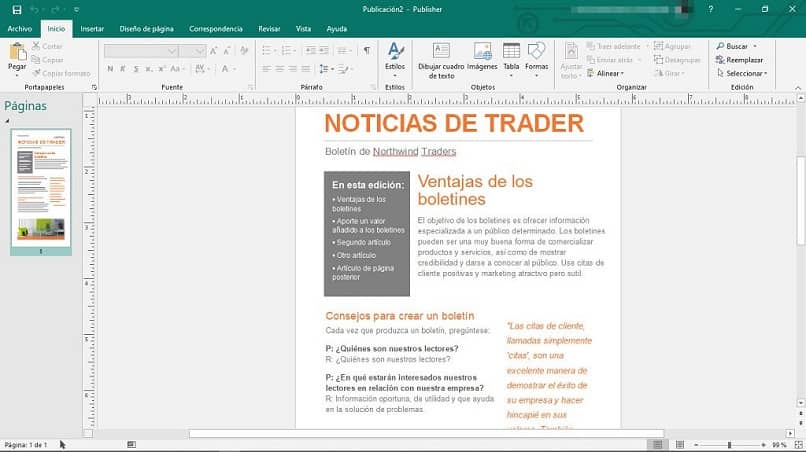Open the character spacing AV dropdown

202,69
